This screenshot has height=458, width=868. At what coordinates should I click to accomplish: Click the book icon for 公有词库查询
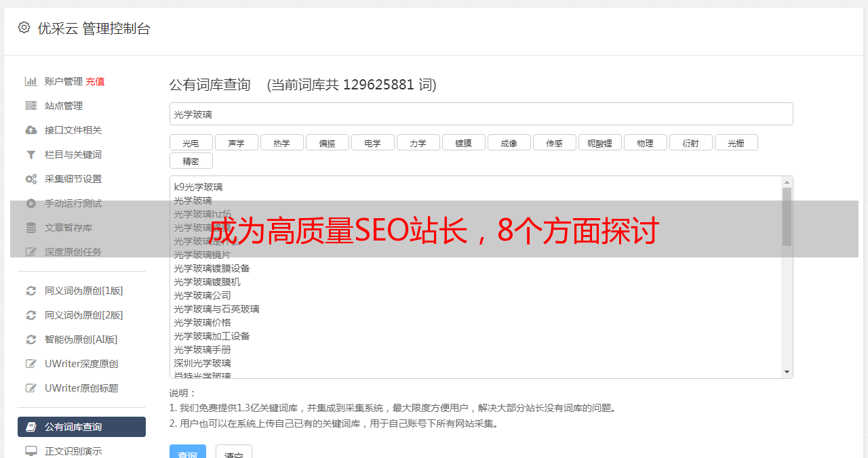click(31, 427)
